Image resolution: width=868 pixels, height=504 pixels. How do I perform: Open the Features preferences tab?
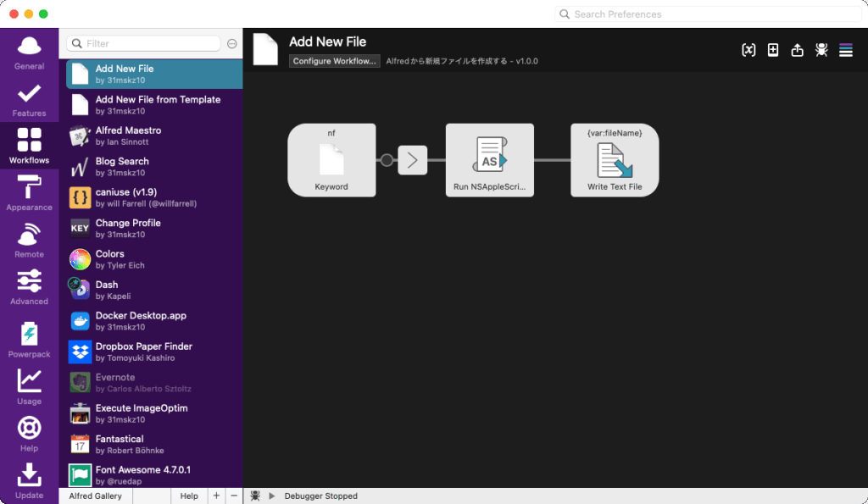click(x=29, y=100)
